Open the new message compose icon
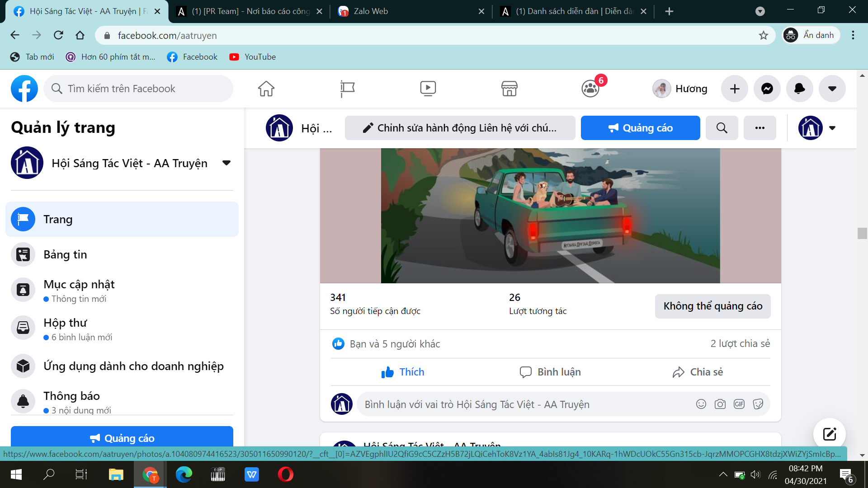 click(829, 434)
